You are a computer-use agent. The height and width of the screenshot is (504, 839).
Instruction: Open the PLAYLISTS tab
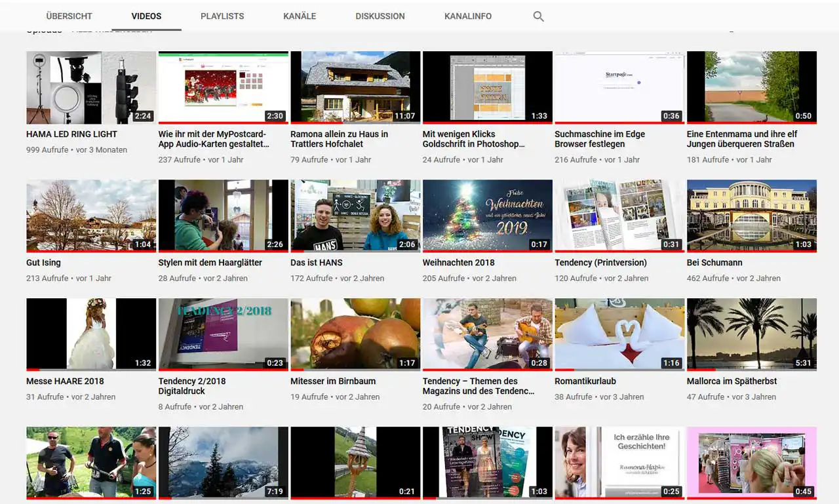pos(222,16)
